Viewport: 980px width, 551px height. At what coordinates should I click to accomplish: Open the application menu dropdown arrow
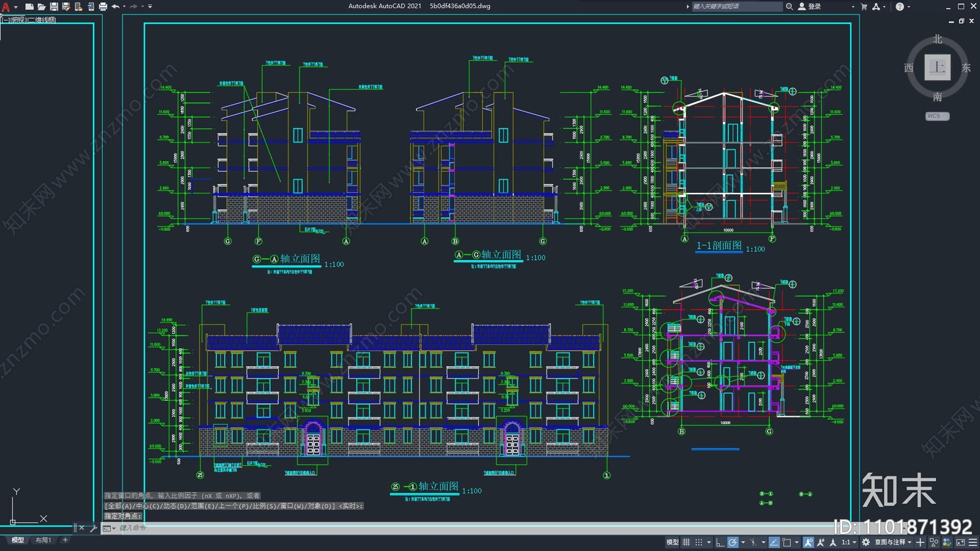(x=16, y=7)
